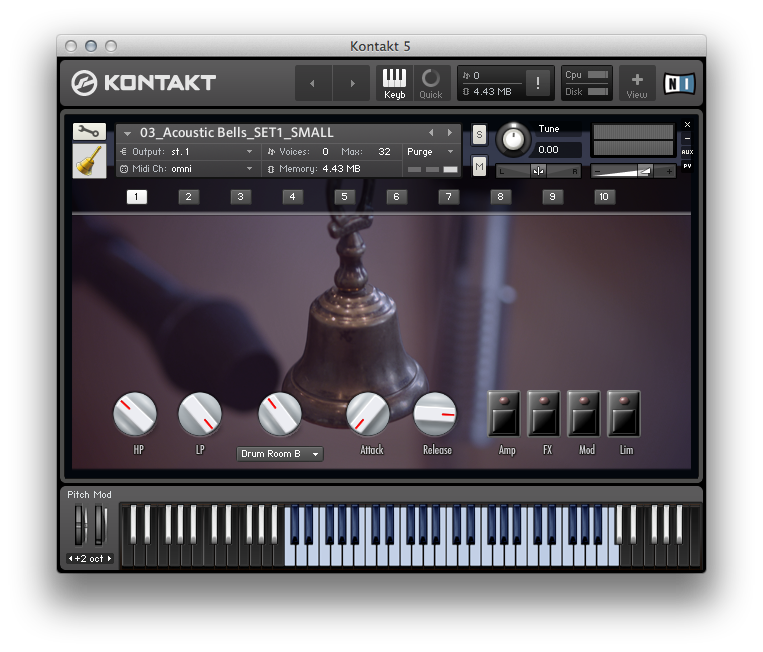Select preset slot 3
The image size is (763, 652).
coord(240,197)
